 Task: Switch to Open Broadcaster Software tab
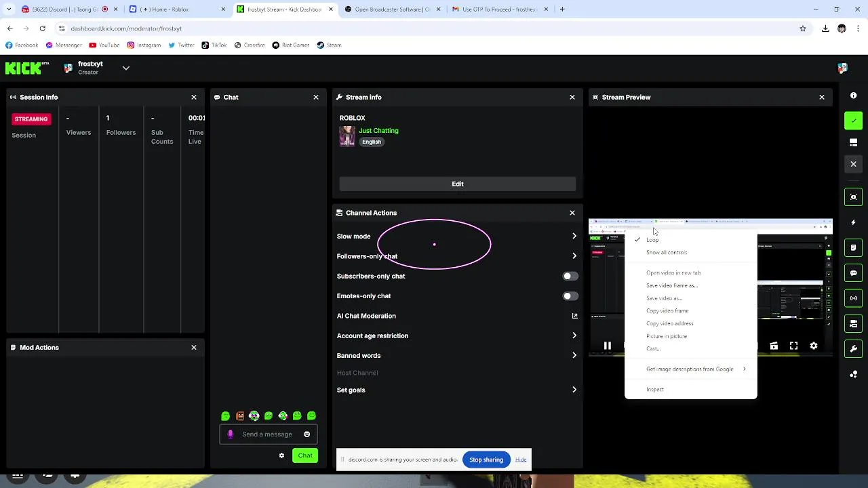(x=391, y=9)
